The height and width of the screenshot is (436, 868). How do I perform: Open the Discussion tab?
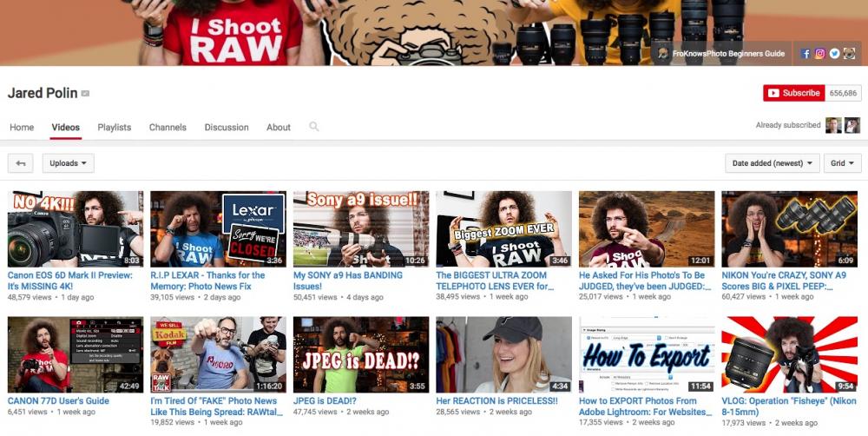click(227, 127)
